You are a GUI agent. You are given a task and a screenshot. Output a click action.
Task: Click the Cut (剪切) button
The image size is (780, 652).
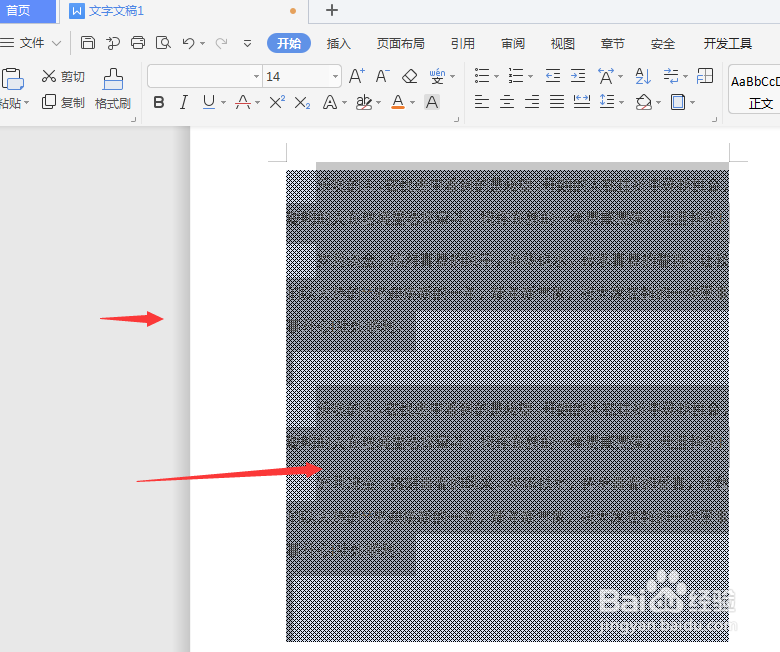[x=64, y=77]
